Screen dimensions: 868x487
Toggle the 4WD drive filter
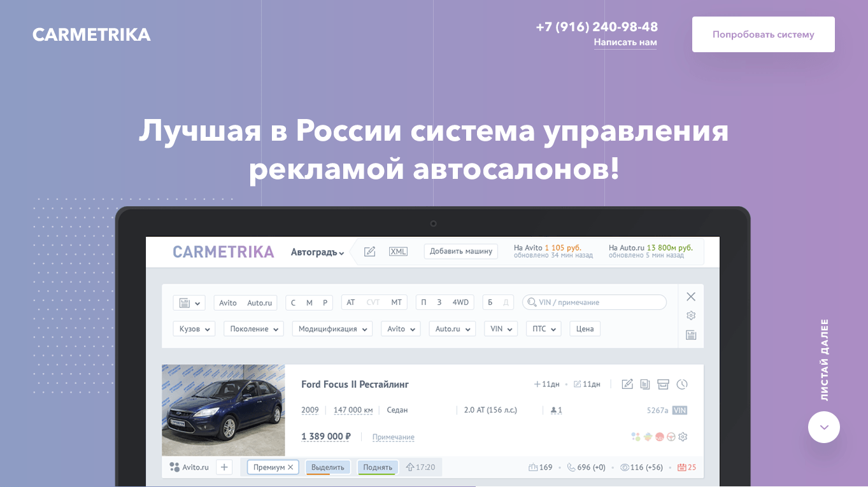pos(460,303)
